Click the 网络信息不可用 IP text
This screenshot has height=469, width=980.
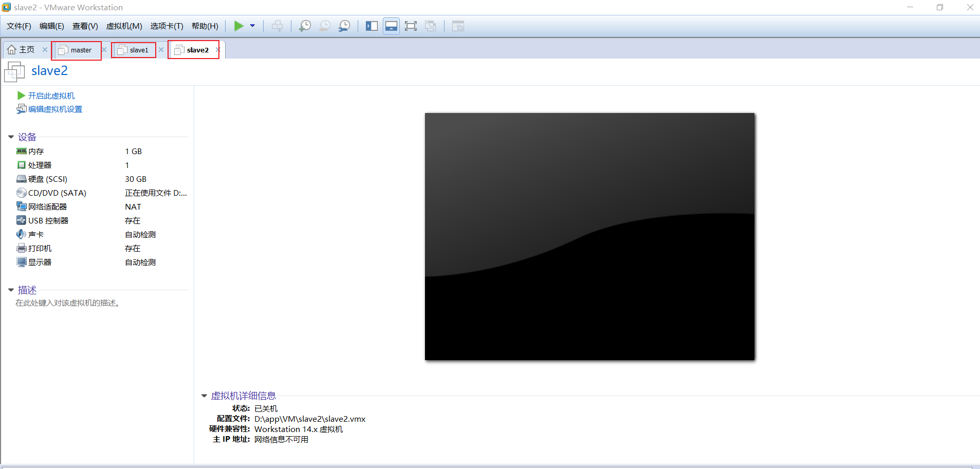(281, 439)
